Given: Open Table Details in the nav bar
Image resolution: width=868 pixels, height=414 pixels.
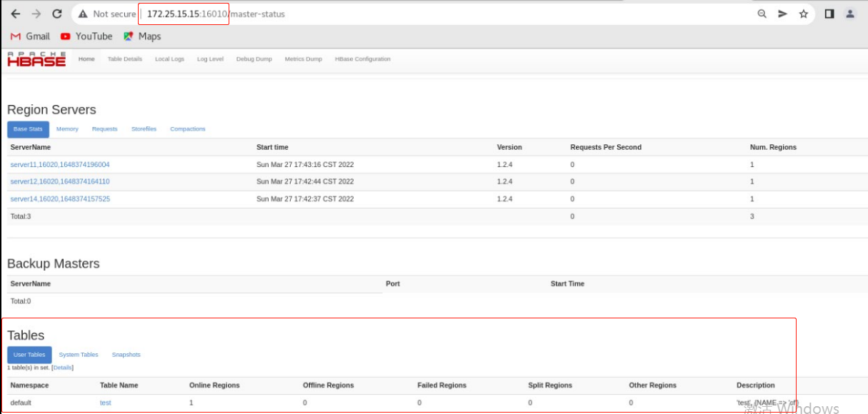Looking at the screenshot, I should pyautogui.click(x=125, y=59).
